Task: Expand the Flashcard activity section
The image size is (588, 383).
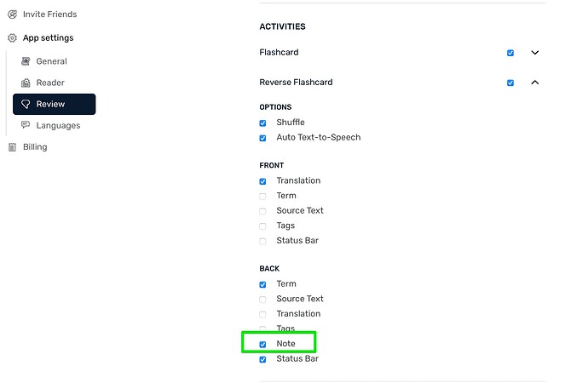Action: coord(535,53)
